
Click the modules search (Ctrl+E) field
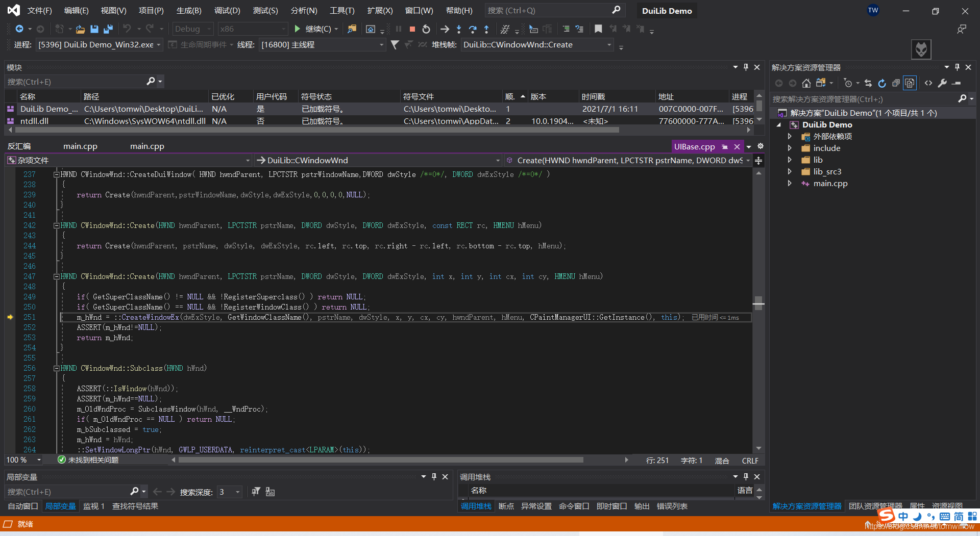pos(84,82)
